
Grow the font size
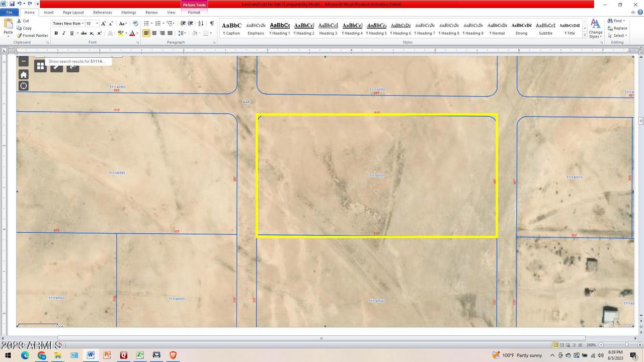[104, 24]
